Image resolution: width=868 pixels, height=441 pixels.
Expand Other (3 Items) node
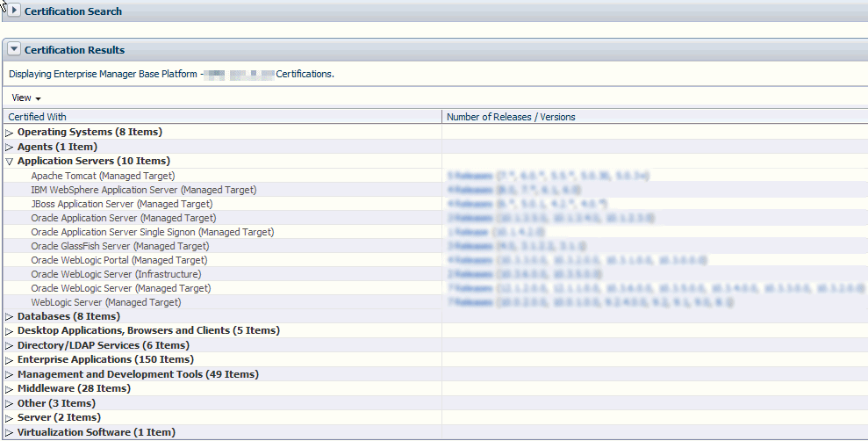coord(9,404)
